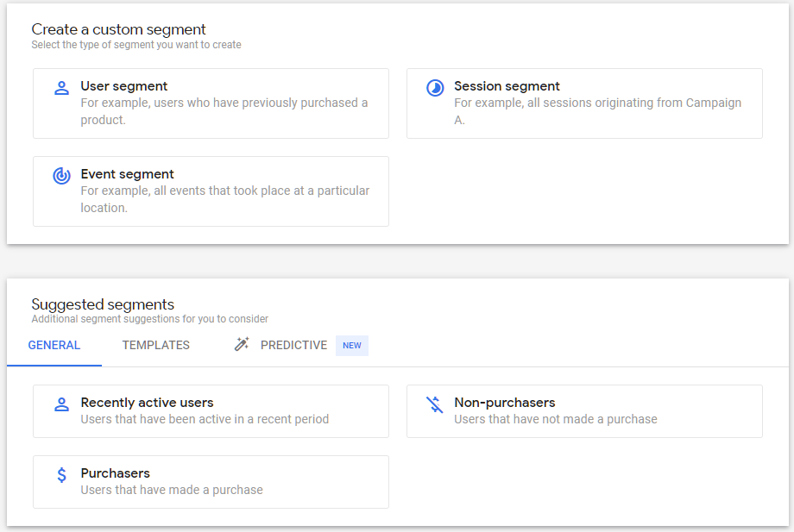This screenshot has height=532, width=794.
Task: Click the Non-purchasers crossed-out dollar icon
Action: pos(435,404)
